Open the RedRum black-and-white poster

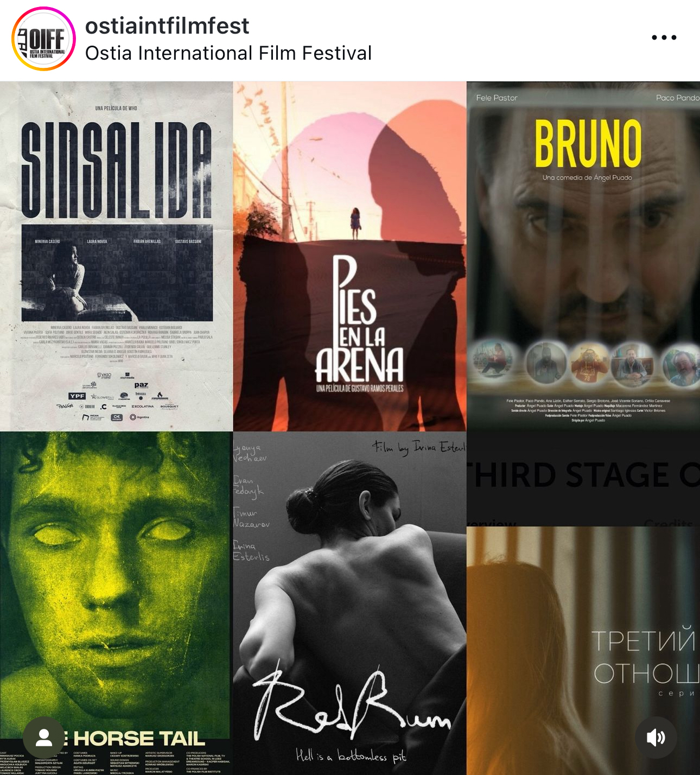tap(349, 604)
